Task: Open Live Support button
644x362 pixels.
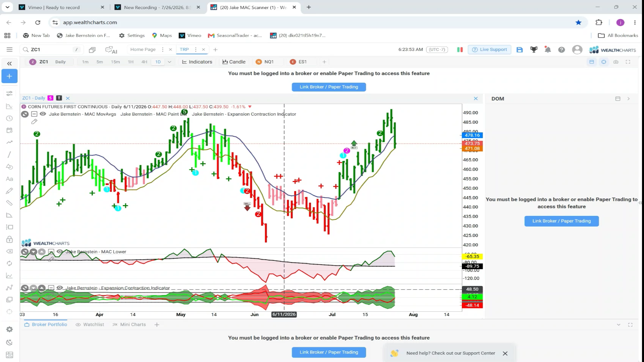Action: point(489,50)
